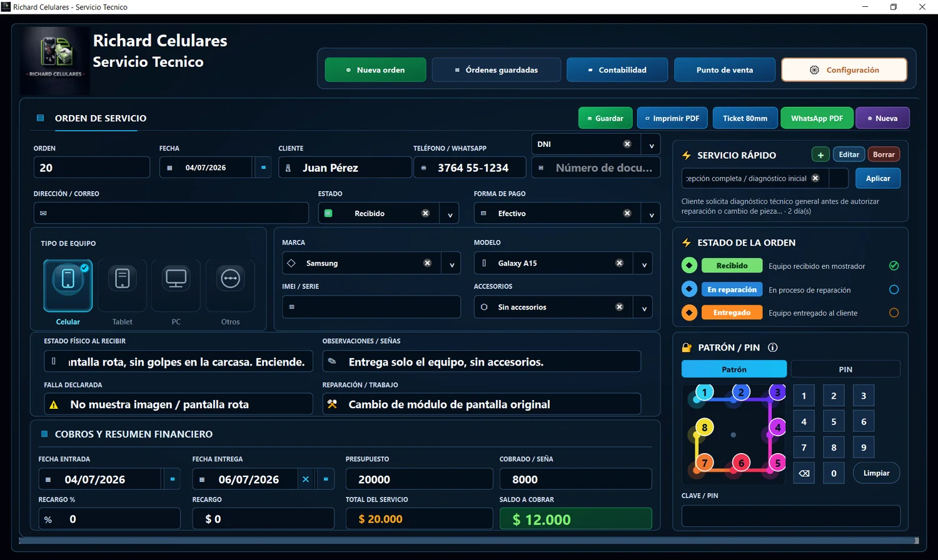Mark order as Equipo entregado al cliente
The image size is (938, 560).
click(894, 312)
